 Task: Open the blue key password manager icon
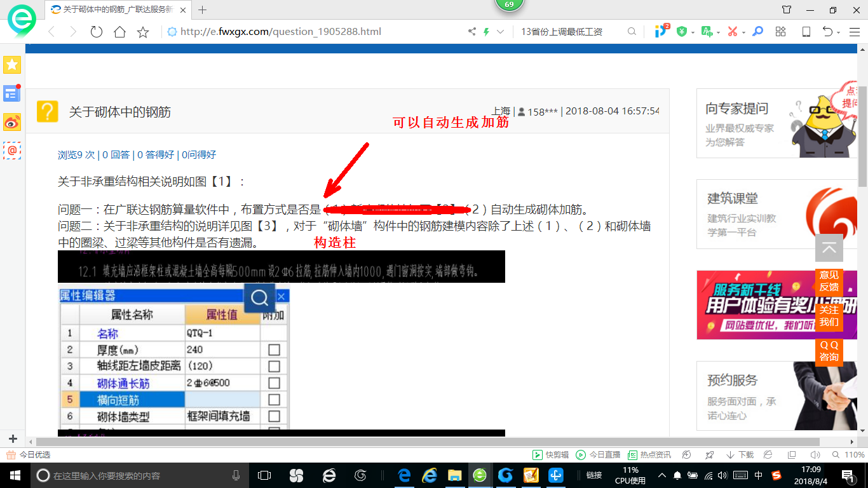coord(757,32)
